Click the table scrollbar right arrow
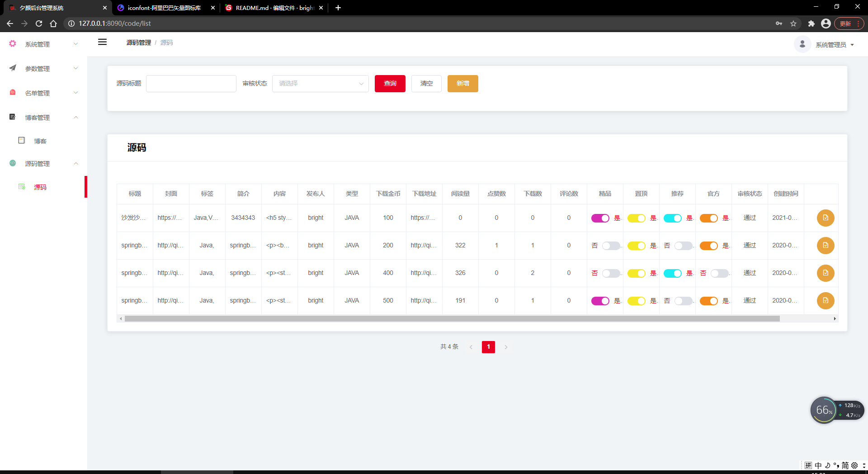 pyautogui.click(x=835, y=319)
